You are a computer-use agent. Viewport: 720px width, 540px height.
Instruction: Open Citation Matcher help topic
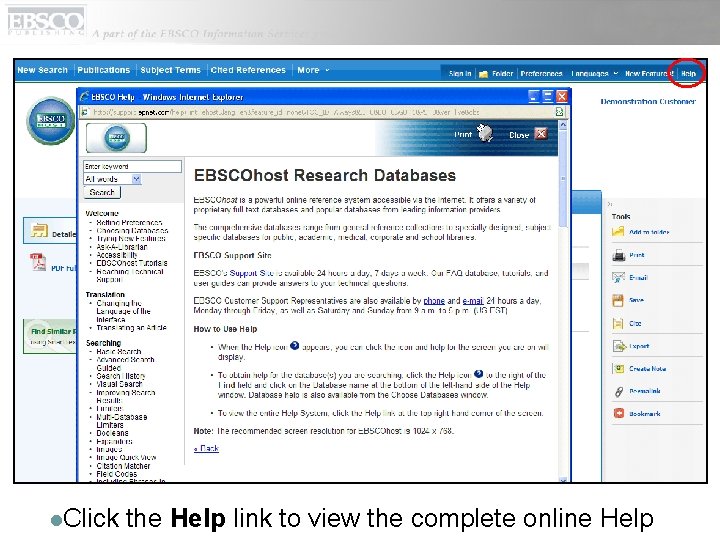123,466
